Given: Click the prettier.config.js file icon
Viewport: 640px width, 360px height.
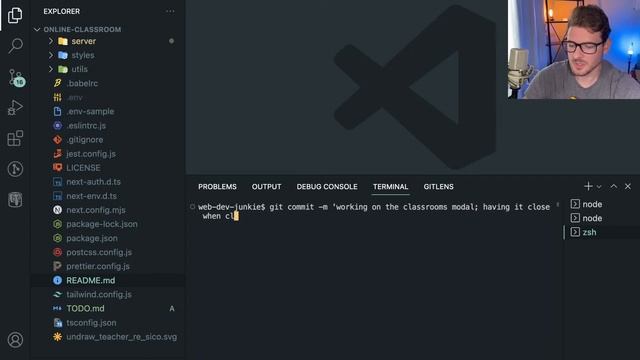Looking at the screenshot, I should tap(58, 267).
